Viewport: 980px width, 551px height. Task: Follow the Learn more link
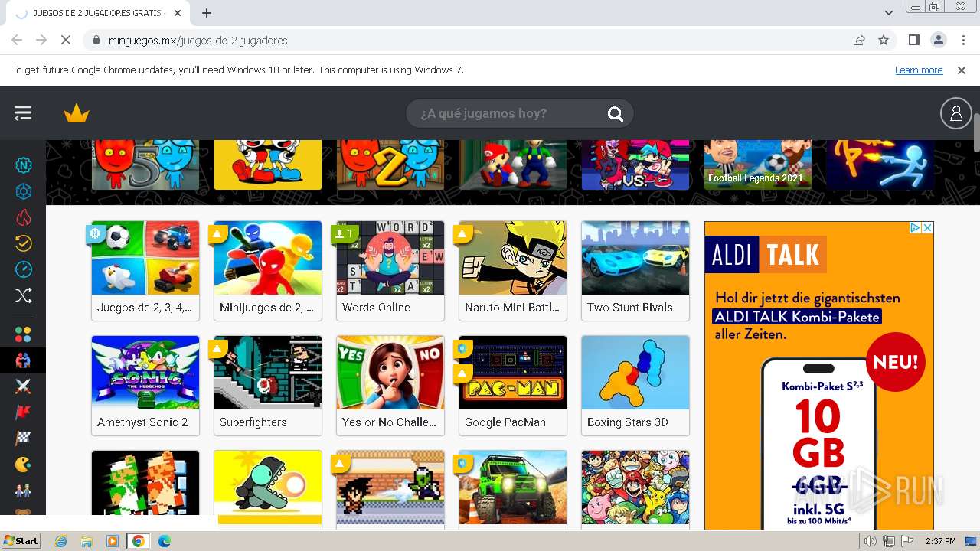(x=919, y=70)
